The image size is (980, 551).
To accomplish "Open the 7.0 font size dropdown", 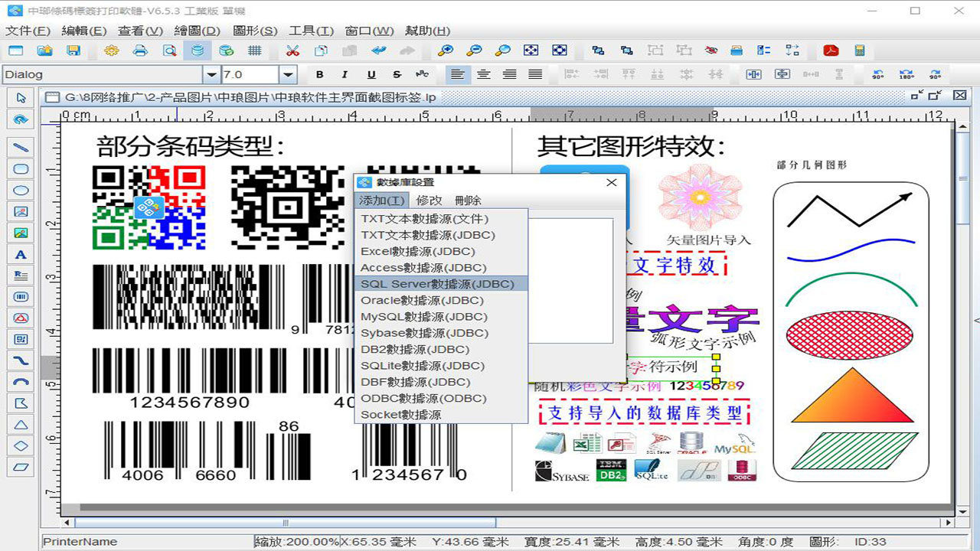I will coord(288,75).
